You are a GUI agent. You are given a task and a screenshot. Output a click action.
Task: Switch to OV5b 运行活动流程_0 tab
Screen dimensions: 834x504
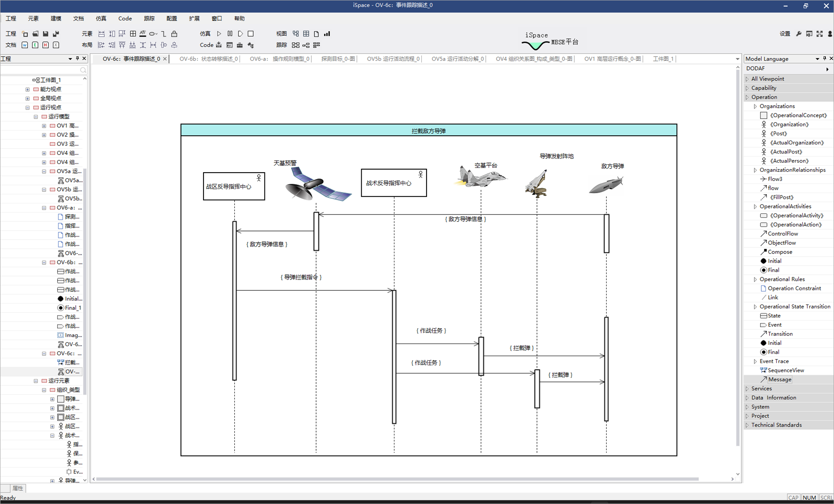[393, 59]
